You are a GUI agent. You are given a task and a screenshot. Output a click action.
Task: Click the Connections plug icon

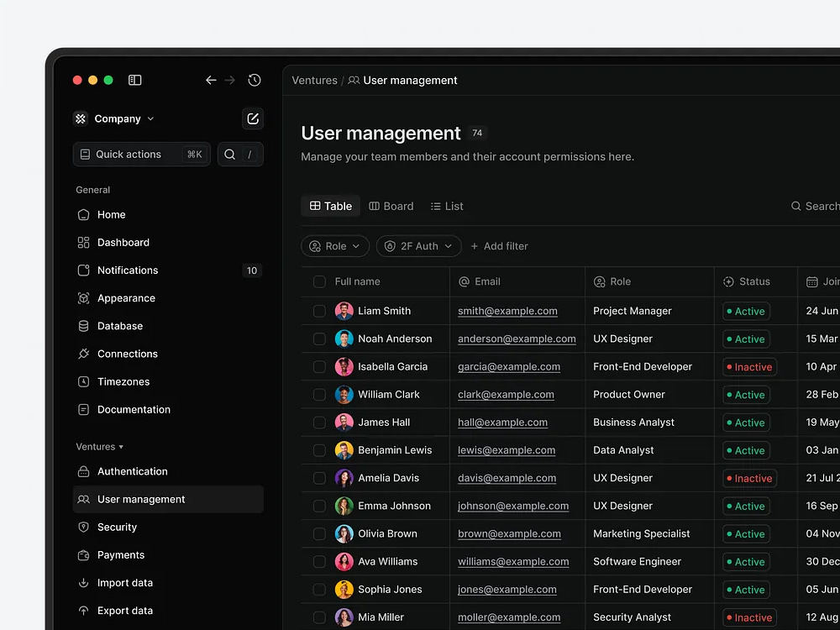point(83,354)
